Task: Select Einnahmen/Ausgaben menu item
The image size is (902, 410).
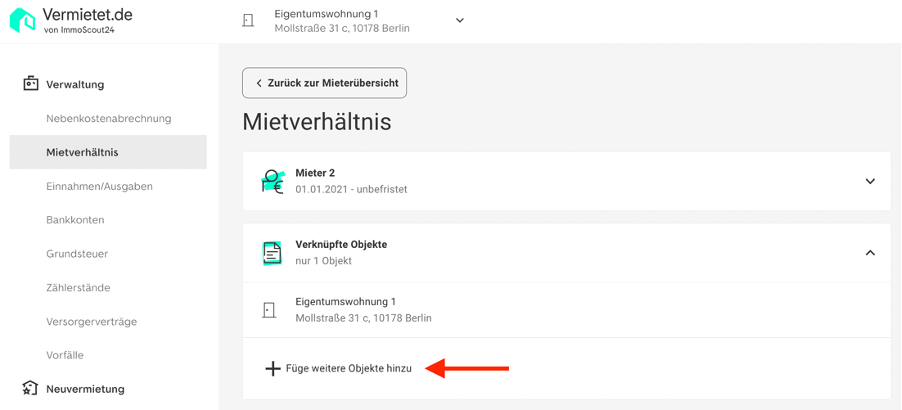Action: pos(100,186)
